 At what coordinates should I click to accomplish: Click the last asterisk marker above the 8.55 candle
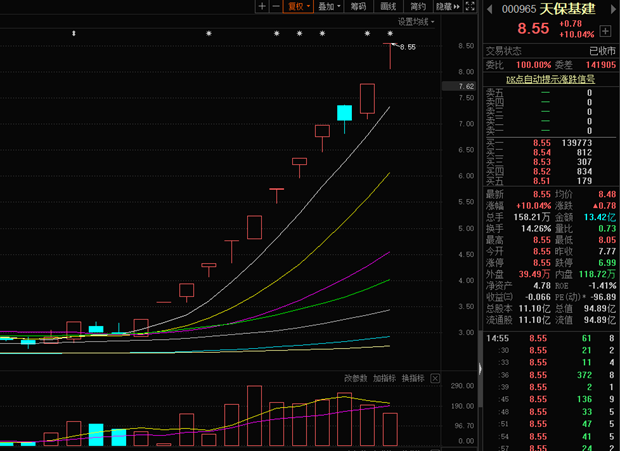coord(390,35)
